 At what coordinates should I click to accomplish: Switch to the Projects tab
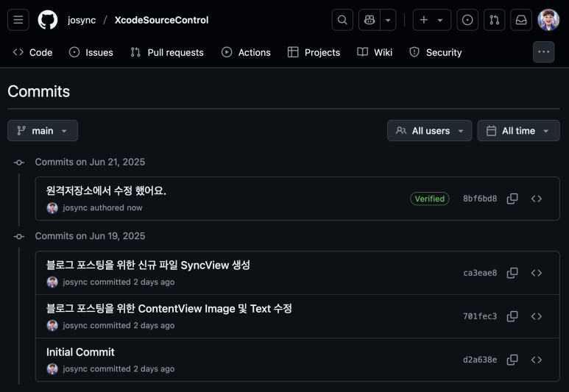click(314, 52)
